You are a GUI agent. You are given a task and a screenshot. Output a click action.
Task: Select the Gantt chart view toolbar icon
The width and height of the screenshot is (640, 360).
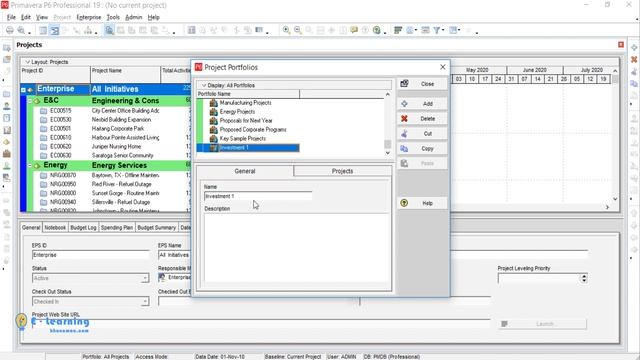coord(55,30)
